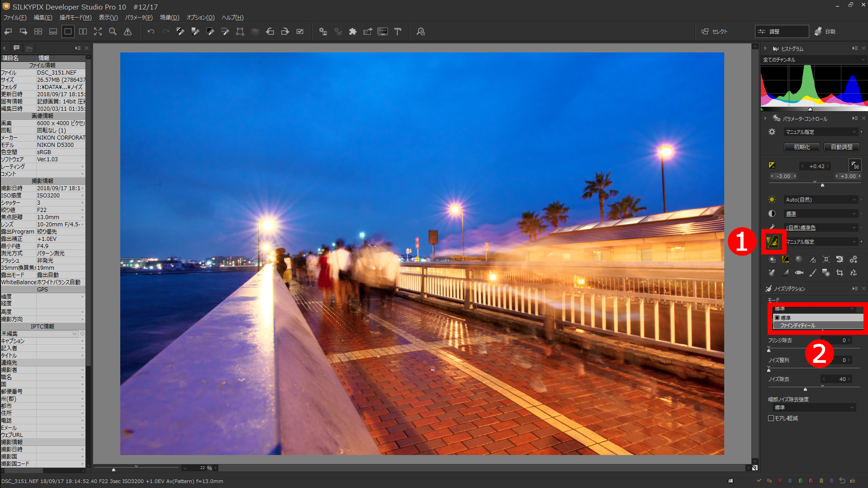
Task: Click the rotate/lens correction icon
Action: (840, 259)
